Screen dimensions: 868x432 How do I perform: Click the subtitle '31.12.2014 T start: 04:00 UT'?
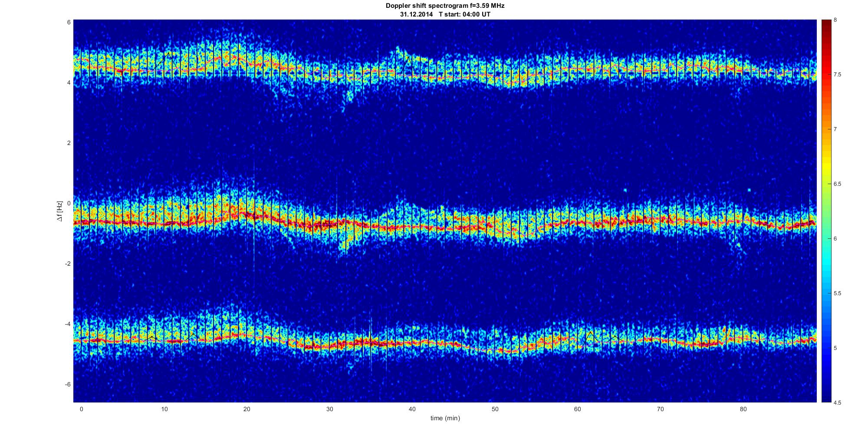[x=445, y=14]
